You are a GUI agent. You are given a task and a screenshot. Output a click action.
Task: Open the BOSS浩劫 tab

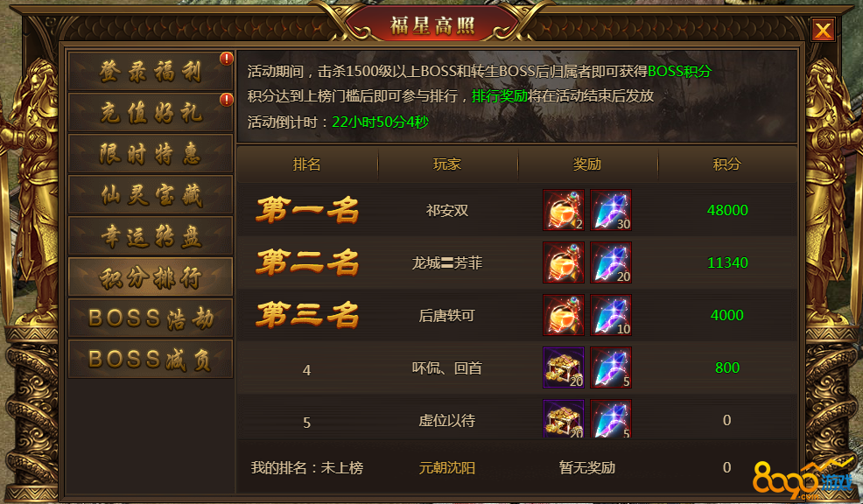[151, 318]
